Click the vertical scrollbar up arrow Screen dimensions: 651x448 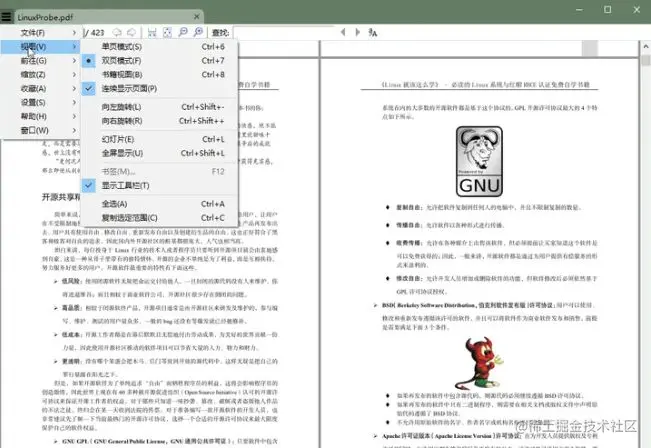646,47
